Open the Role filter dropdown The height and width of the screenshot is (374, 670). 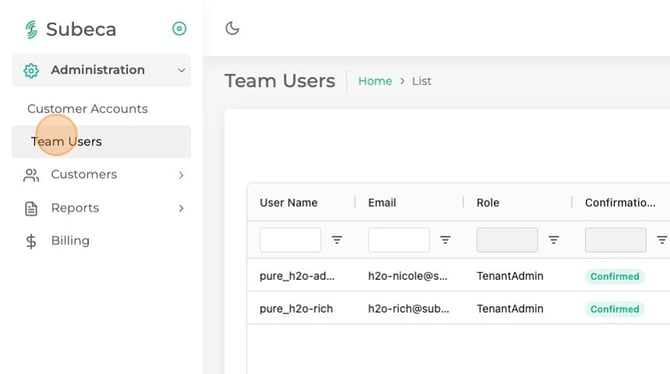[x=507, y=240]
